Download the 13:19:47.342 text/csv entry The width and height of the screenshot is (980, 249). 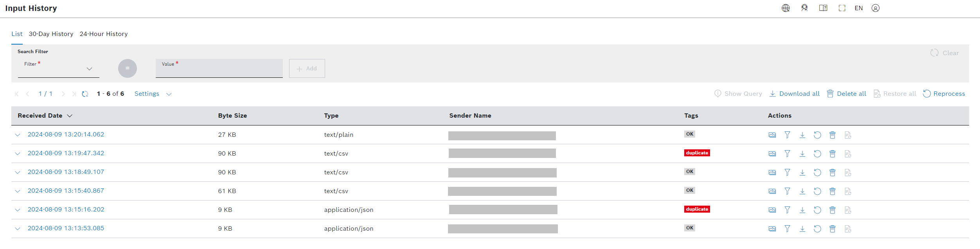coord(802,154)
